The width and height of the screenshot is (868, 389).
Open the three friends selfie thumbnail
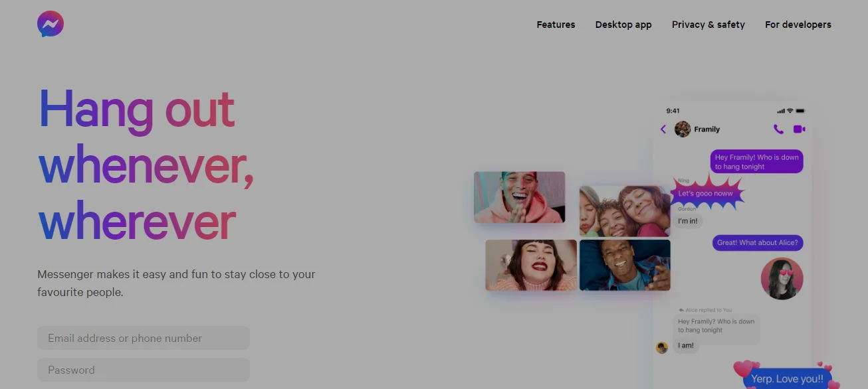click(x=625, y=211)
